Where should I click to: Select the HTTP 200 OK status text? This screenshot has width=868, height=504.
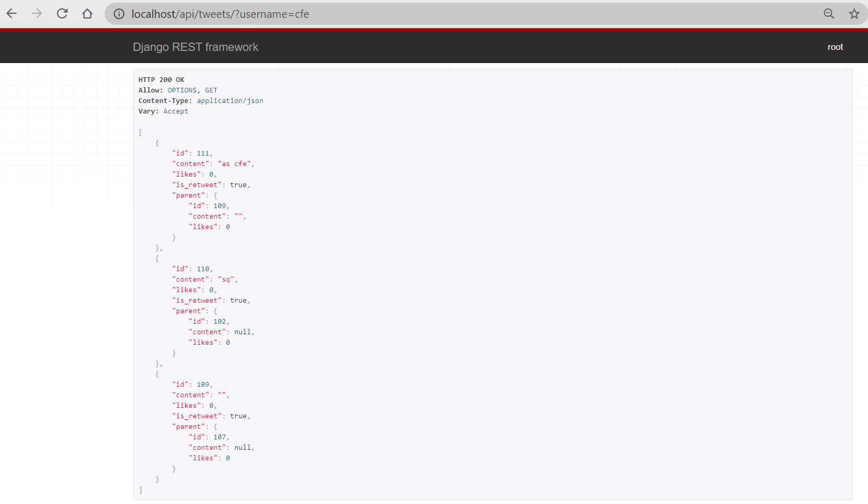(x=162, y=80)
